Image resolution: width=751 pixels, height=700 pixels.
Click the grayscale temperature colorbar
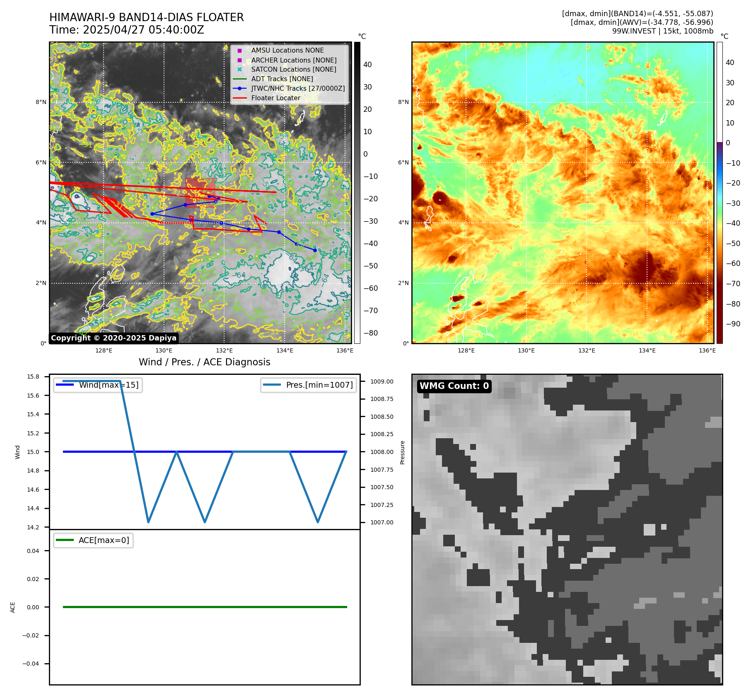coord(357,193)
